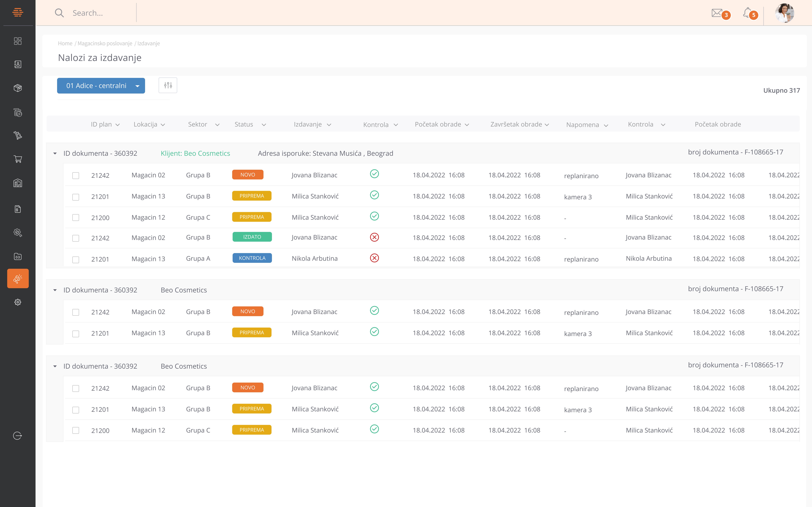
Task: Tick checkbox for third group's 21242 row
Action: [x=76, y=389]
